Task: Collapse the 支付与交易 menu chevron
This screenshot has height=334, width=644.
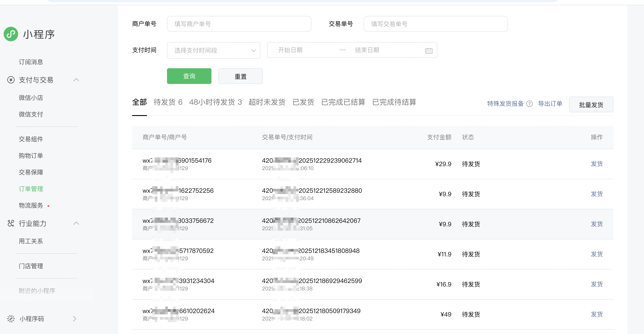Action: tap(76, 80)
